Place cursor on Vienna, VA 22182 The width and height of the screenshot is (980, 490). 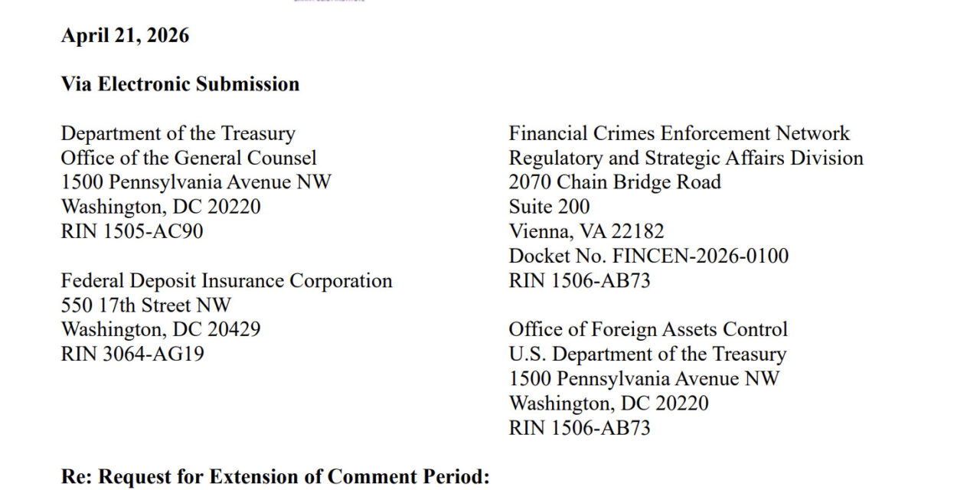click(x=586, y=231)
